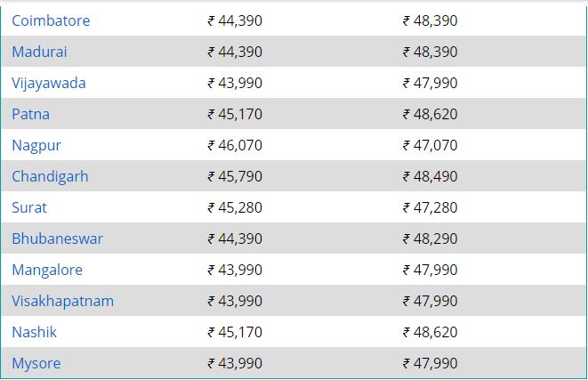Open the Nashik city link
This screenshot has width=588, height=380.
[x=34, y=332]
